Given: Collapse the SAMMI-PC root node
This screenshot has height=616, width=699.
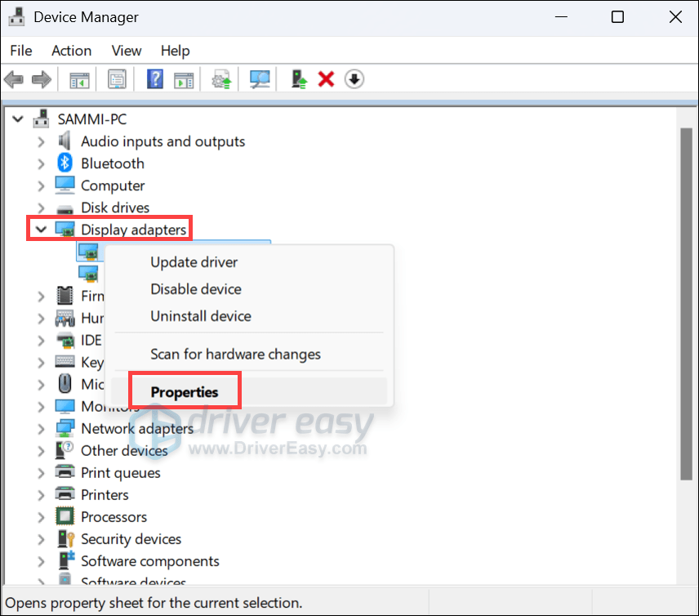Looking at the screenshot, I should (x=18, y=119).
